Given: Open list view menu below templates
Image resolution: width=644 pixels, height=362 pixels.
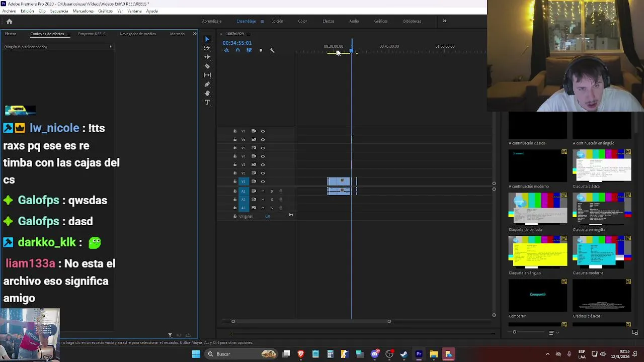Looking at the screenshot, I should 553,332.
